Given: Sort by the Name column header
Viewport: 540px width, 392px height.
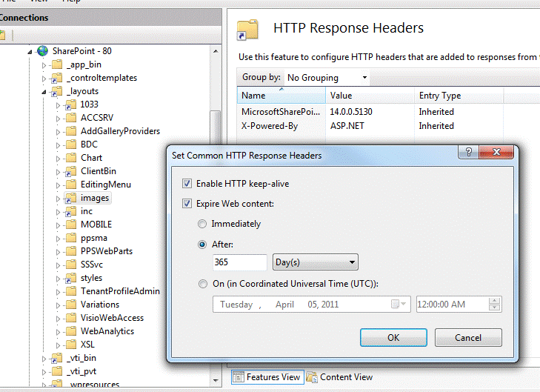Looking at the screenshot, I should 281,96.
